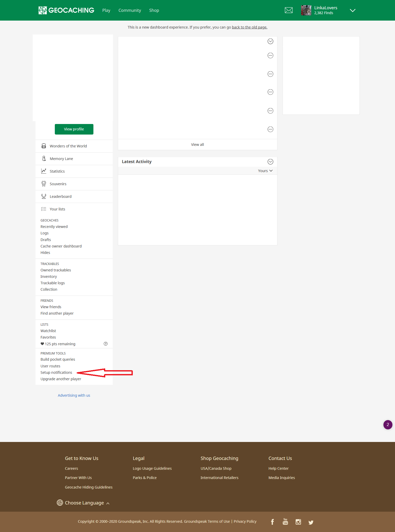Collapse the Latest Activity panel
The width and height of the screenshot is (395, 532).
coord(270,162)
